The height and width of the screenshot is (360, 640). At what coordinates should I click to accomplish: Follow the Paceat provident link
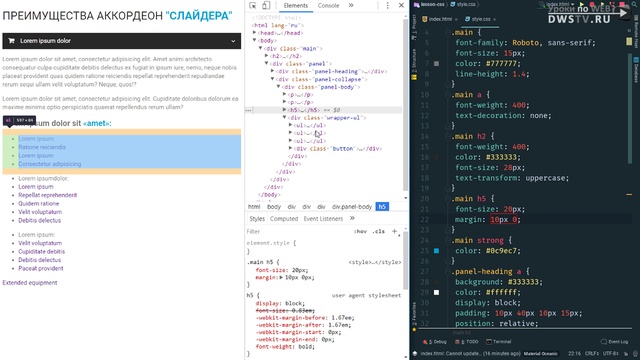(x=41, y=268)
